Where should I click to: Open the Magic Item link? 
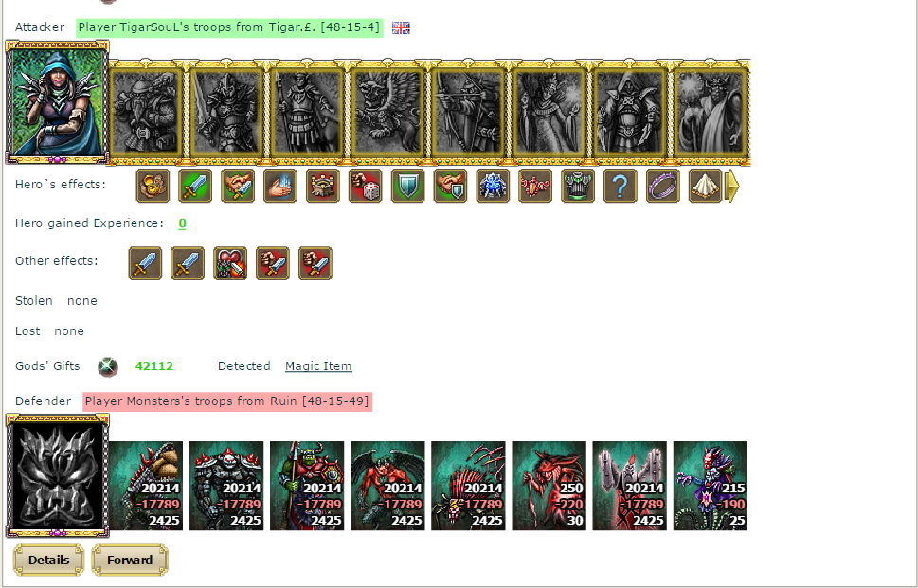[x=318, y=366]
